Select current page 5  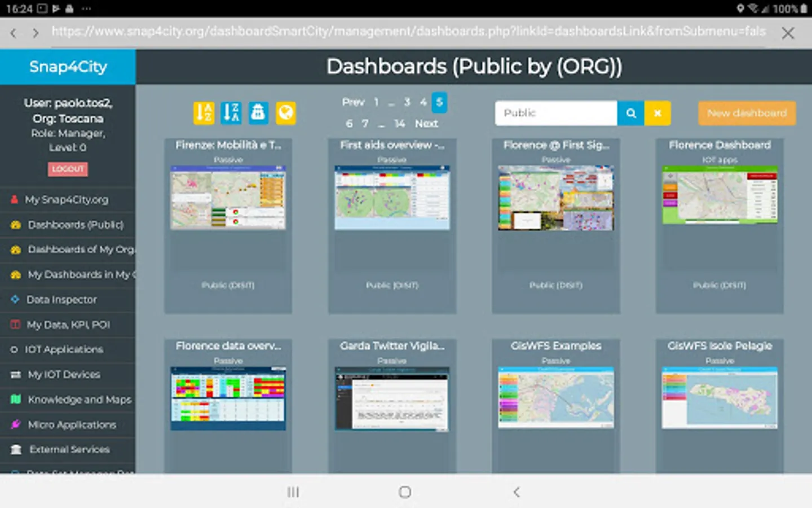tap(439, 102)
